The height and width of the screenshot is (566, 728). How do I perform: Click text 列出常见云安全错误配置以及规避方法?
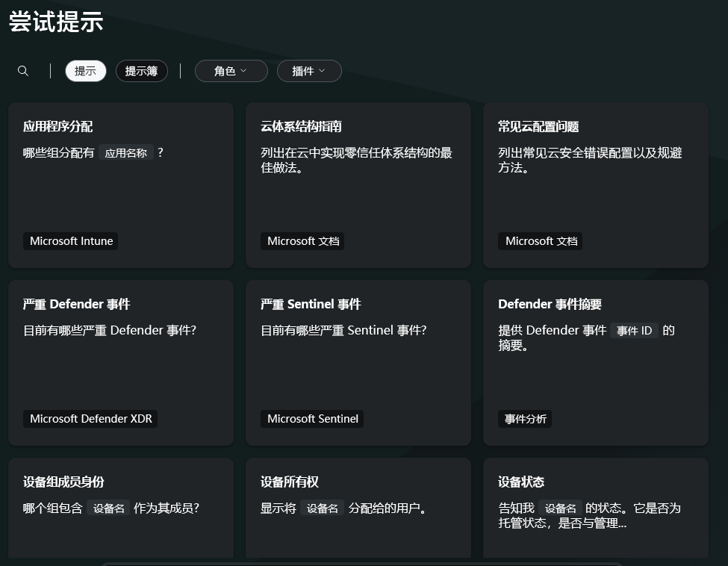[590, 161]
